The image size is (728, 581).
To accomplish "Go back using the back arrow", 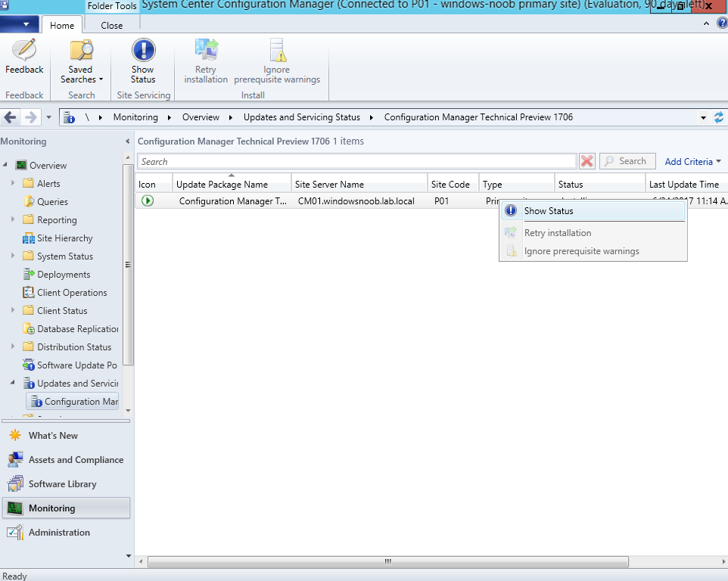I will click(10, 117).
